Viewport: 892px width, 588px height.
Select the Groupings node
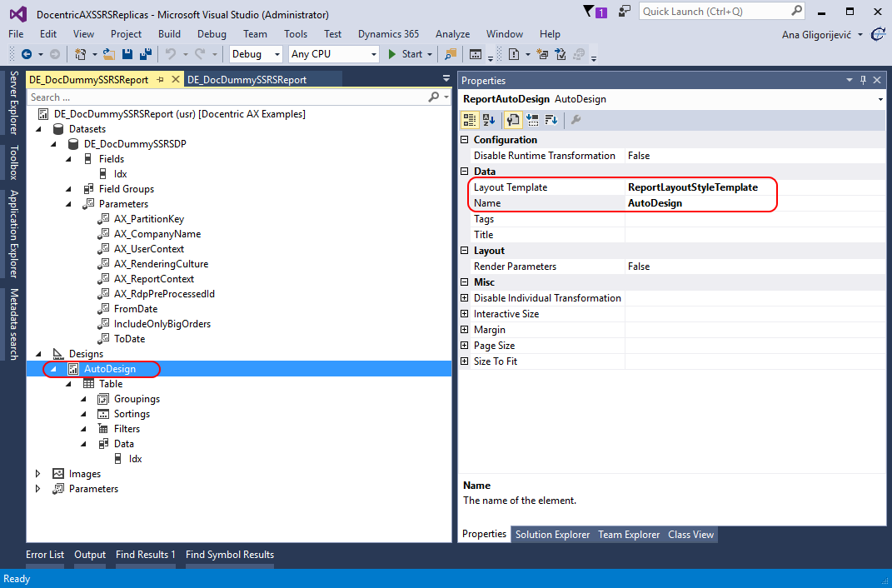point(137,399)
